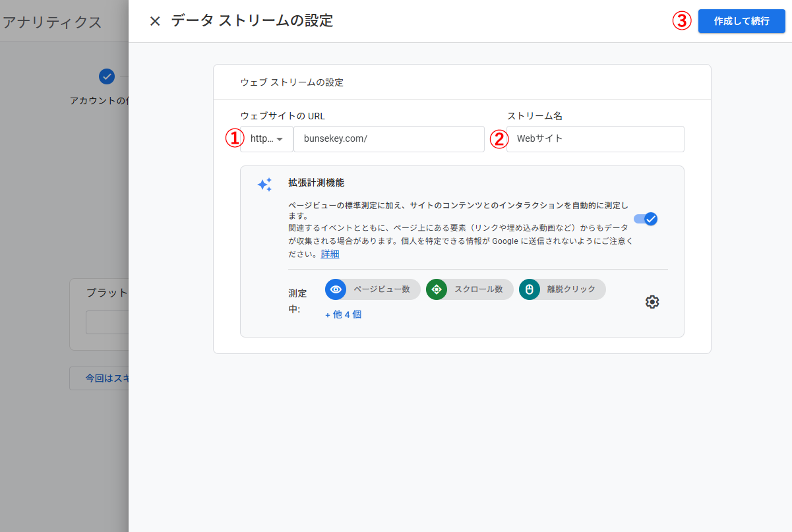This screenshot has height=532, width=792.
Task: Open the URL protocol dropdown
Action: [x=266, y=139]
